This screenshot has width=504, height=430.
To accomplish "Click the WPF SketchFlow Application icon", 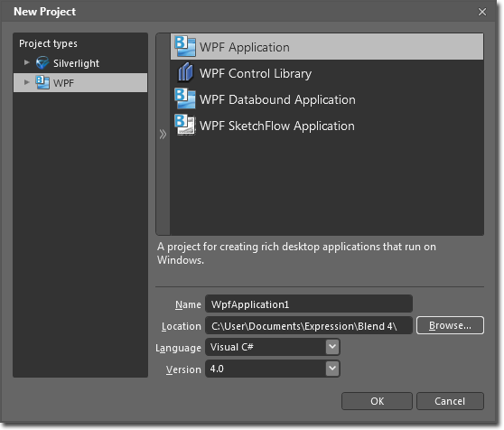I will pyautogui.click(x=185, y=125).
